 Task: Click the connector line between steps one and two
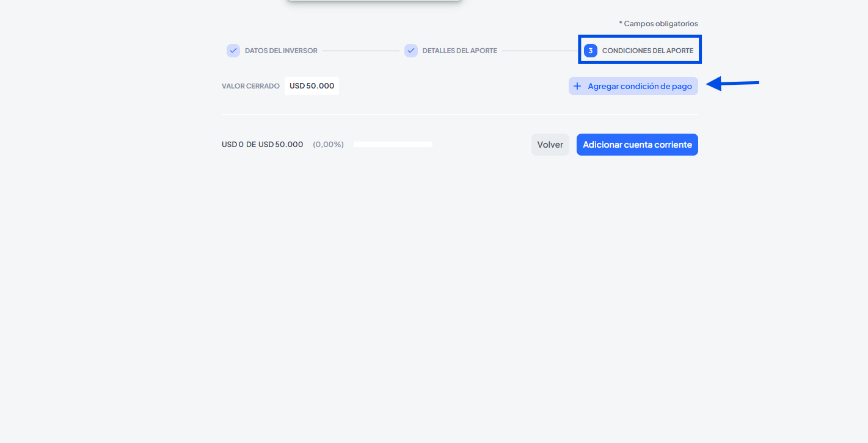coord(360,51)
